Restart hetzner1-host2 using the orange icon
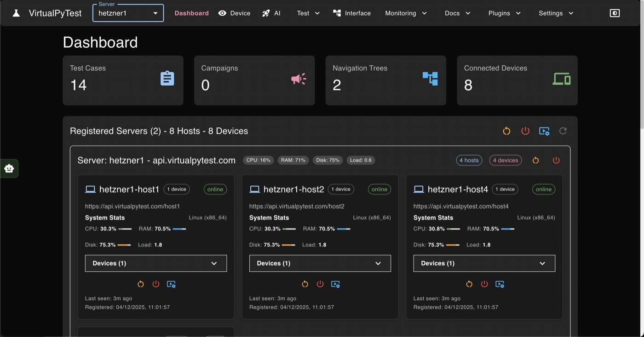This screenshot has width=644, height=337. tap(305, 284)
